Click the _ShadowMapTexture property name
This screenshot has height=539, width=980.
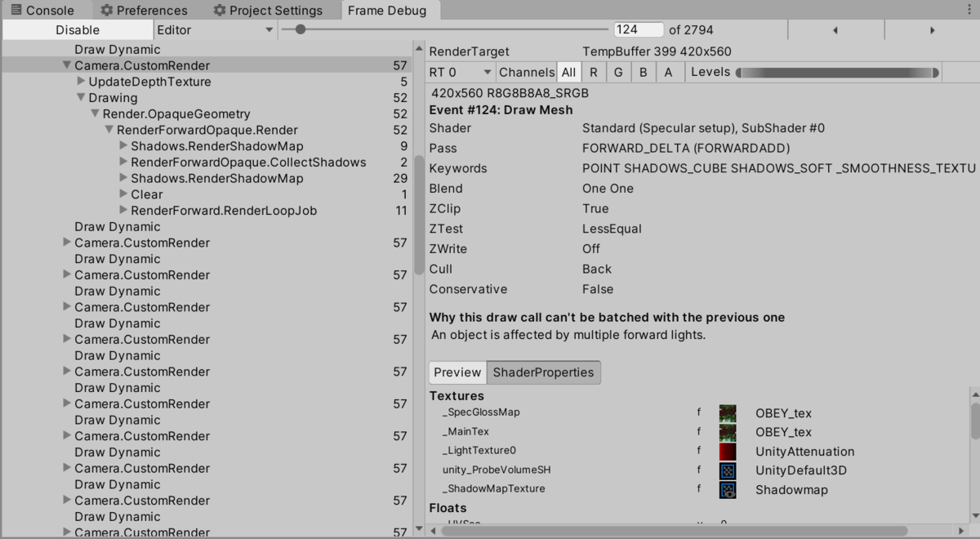click(493, 489)
